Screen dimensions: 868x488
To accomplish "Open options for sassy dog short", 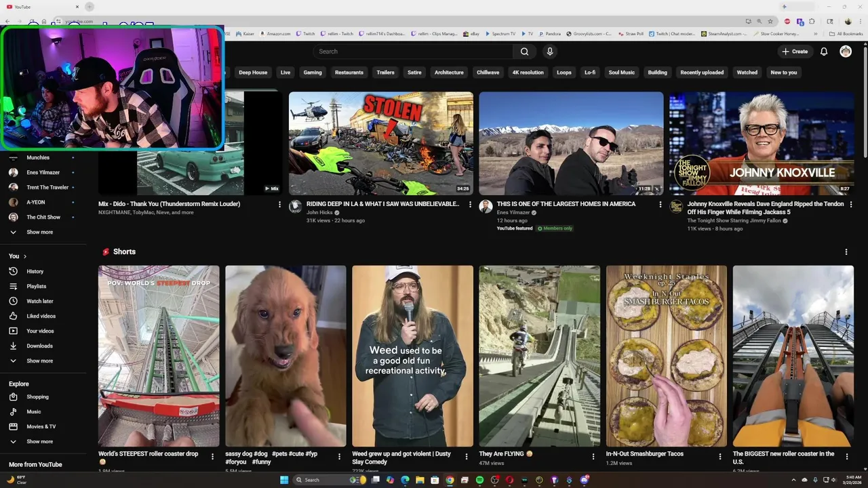I will click(x=339, y=456).
